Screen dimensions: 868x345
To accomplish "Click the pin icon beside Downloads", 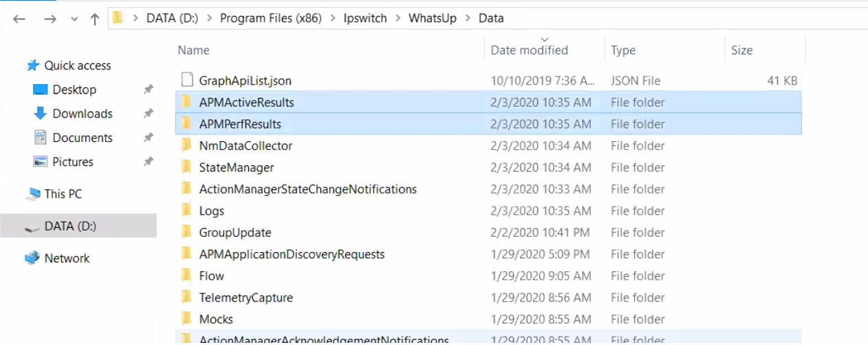I will point(148,114).
